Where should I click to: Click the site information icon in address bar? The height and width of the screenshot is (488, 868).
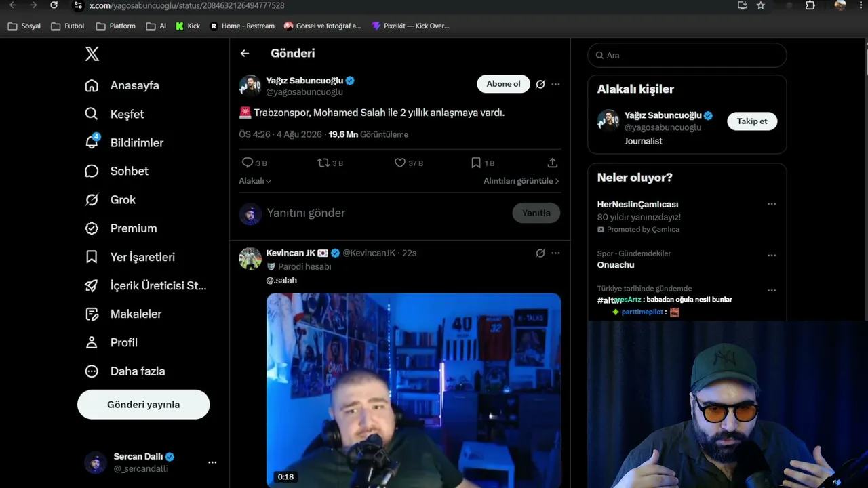pyautogui.click(x=78, y=5)
